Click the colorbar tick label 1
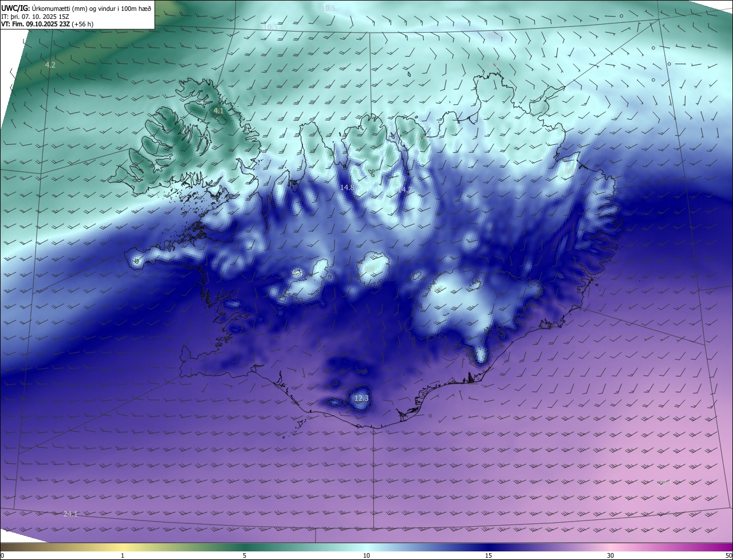The image size is (733, 560). pos(123,555)
